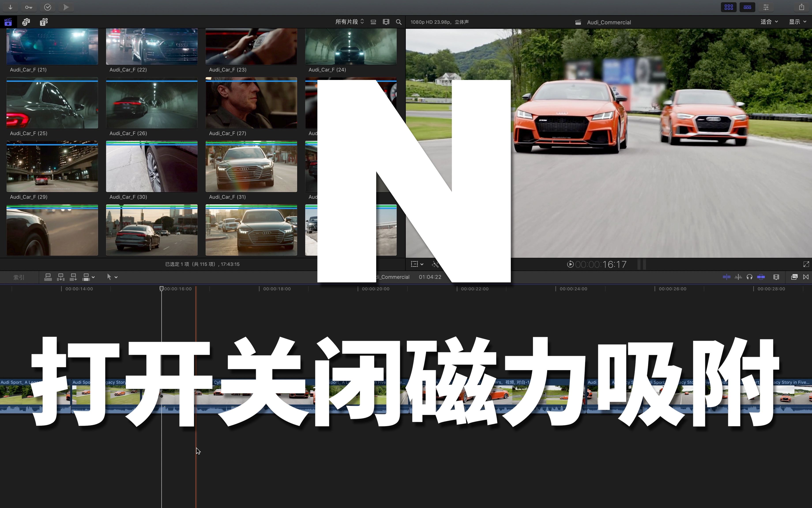Open clip appearance filmstrip options in browser
Viewport: 812px width, 508px height.
click(386, 22)
